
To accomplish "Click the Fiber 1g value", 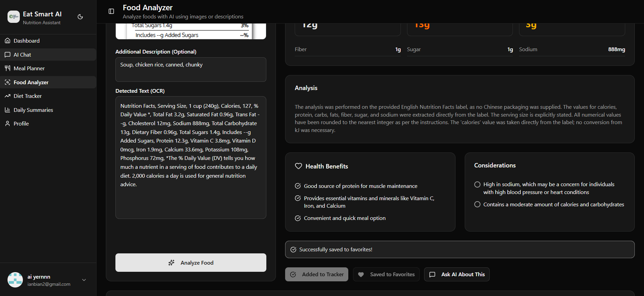I will point(398,49).
